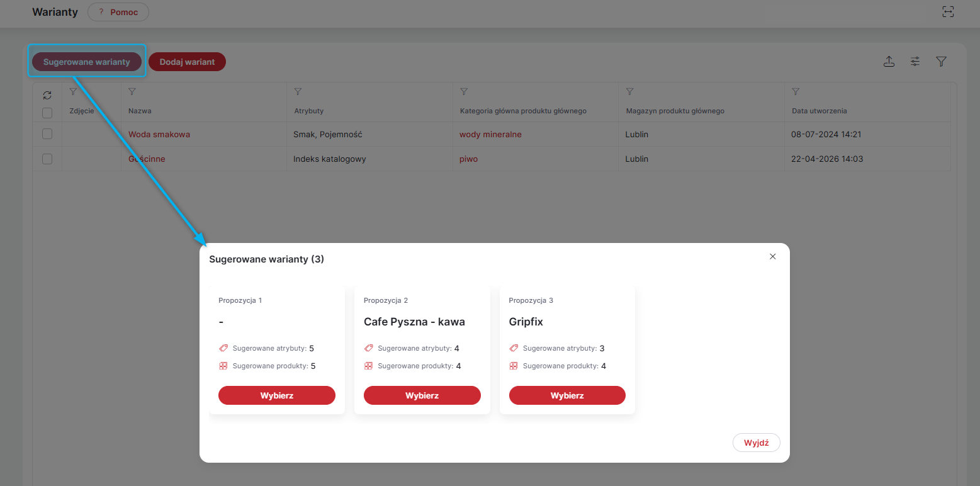Tick the checkbox for Gościnne row

click(x=47, y=159)
